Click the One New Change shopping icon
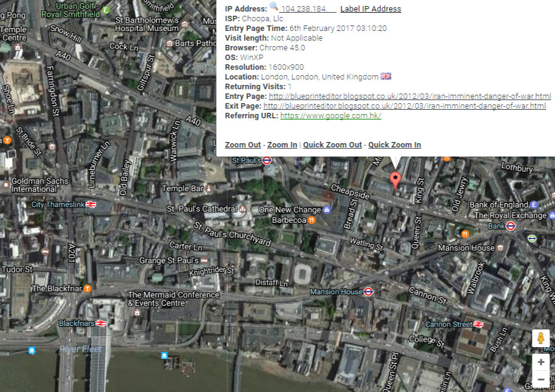 (327, 209)
